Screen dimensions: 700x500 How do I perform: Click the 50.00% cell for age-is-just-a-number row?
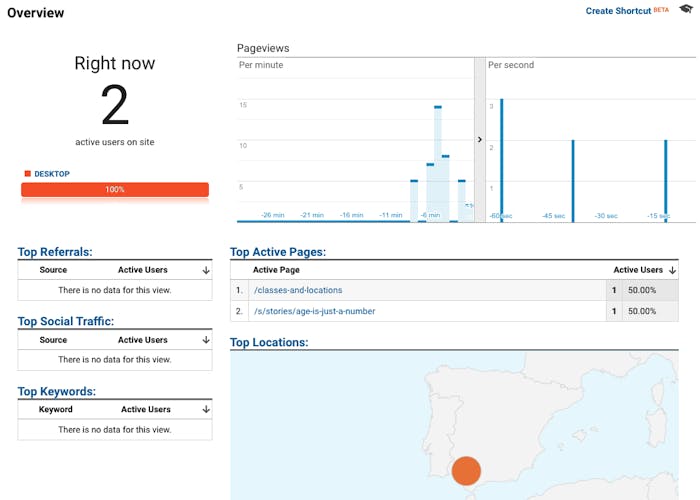pyautogui.click(x=642, y=311)
